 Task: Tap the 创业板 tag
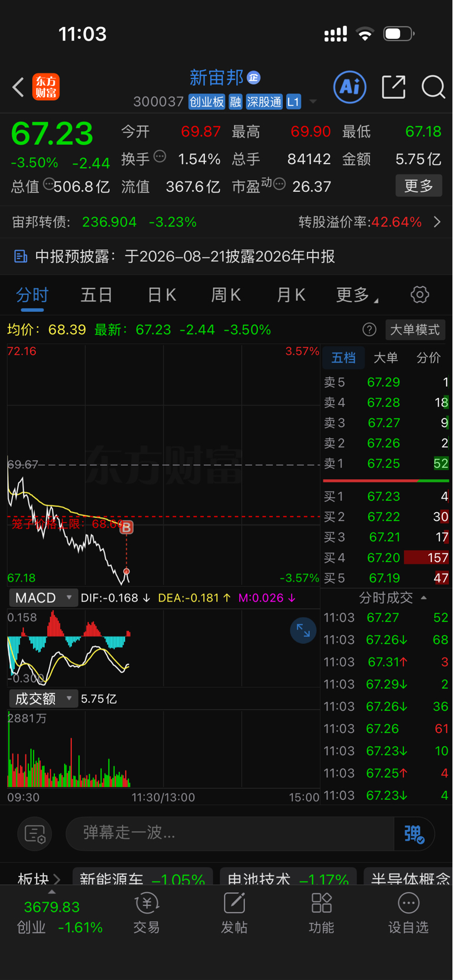pyautogui.click(x=207, y=102)
